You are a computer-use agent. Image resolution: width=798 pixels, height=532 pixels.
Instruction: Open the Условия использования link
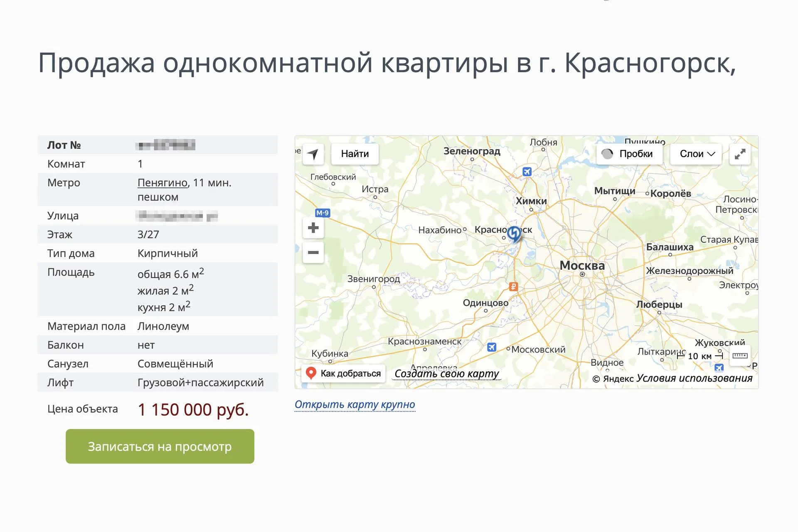tap(695, 378)
